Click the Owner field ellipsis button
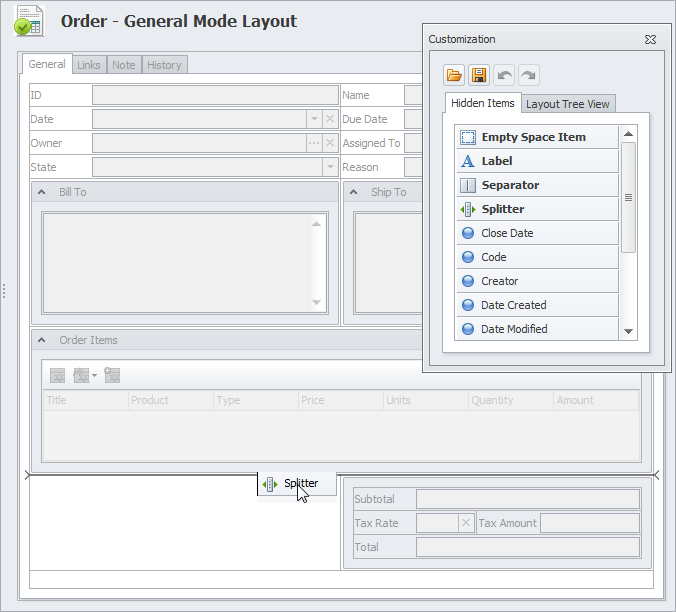 pos(314,143)
